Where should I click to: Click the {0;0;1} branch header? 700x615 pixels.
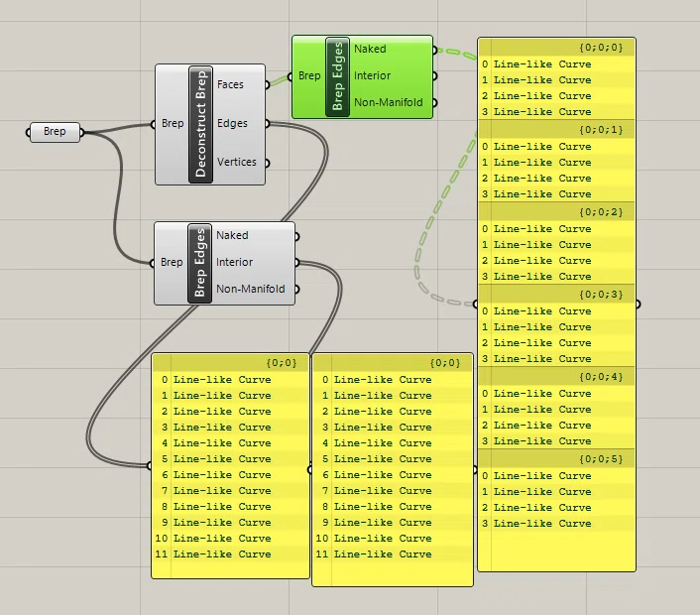pos(556,130)
